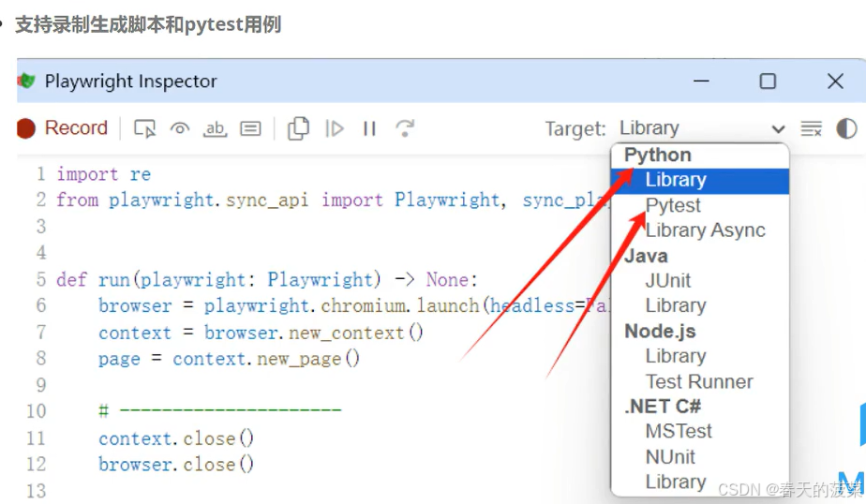
Task: Clear the recording with Clear icon
Action: tap(812, 128)
